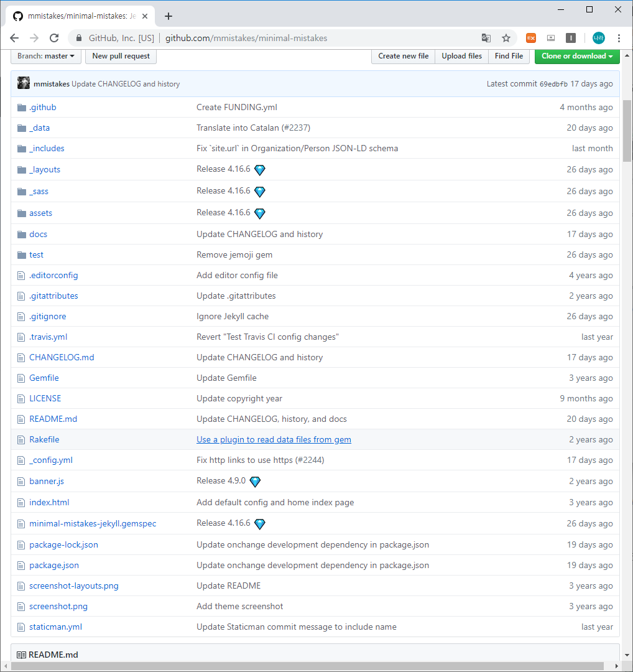Click scroll down arrow of vertical scrollbar
The width and height of the screenshot is (633, 672).
[627, 655]
